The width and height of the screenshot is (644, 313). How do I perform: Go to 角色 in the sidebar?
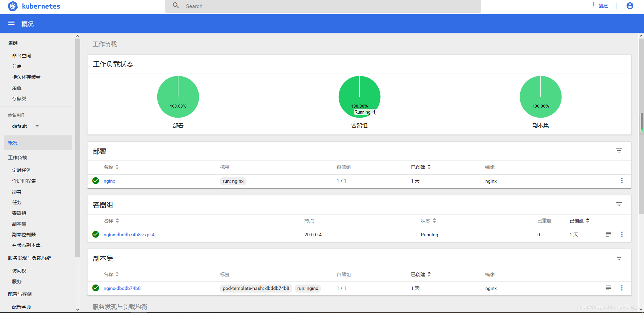(17, 88)
